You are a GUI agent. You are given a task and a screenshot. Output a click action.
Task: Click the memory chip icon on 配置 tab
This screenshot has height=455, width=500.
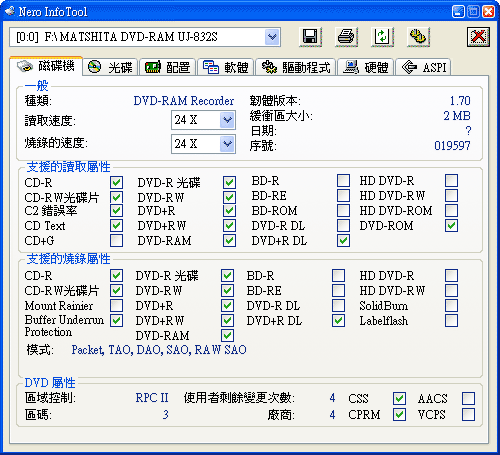153,67
